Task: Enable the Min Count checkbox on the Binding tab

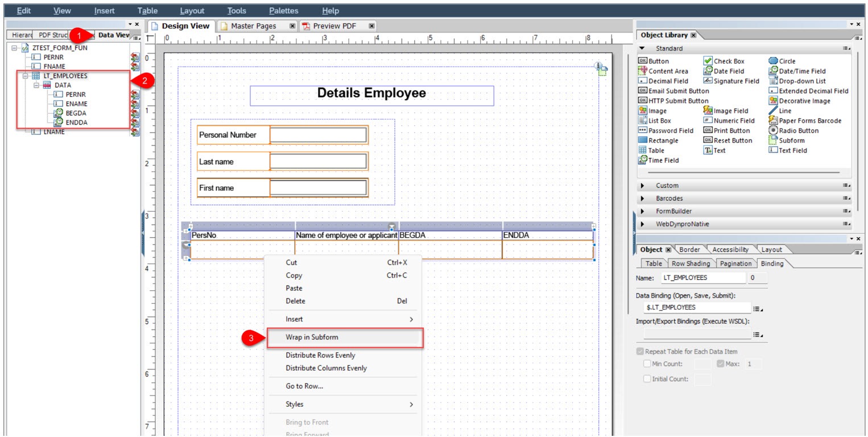Action: 648,364
